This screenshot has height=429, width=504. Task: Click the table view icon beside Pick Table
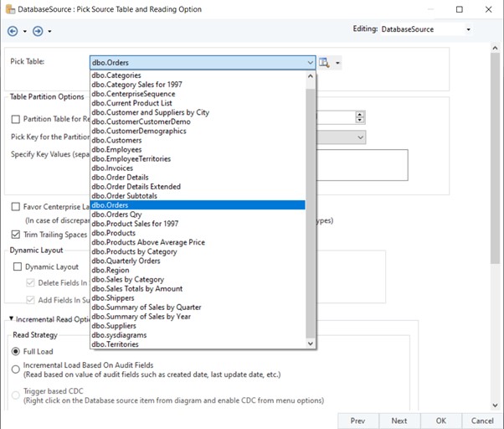[x=326, y=63]
